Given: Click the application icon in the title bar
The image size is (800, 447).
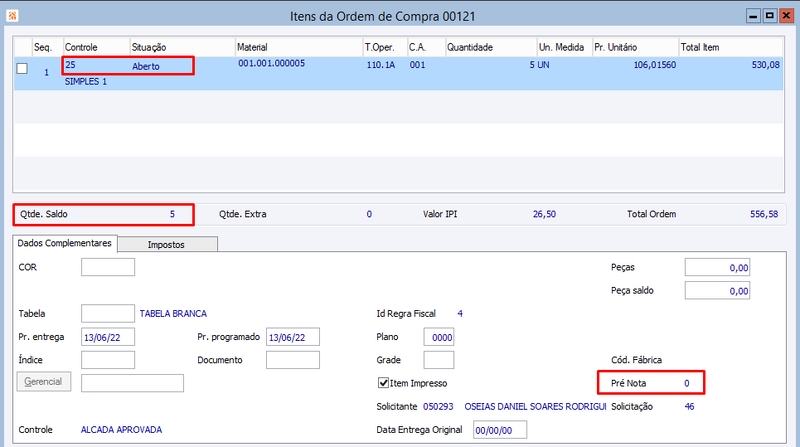Looking at the screenshot, I should (x=12, y=16).
